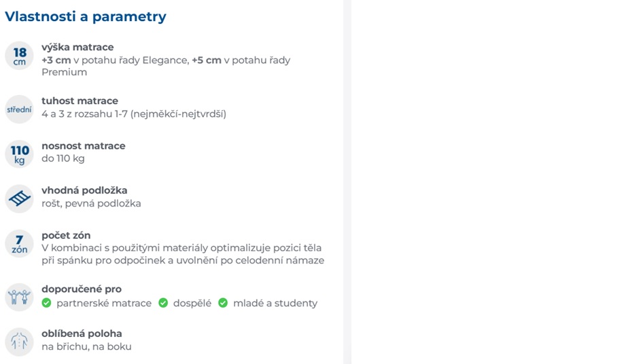Image resolution: width=624 pixels, height=364 pixels.
Task: Click the 'doporučené pro' people icon
Action: point(19,297)
